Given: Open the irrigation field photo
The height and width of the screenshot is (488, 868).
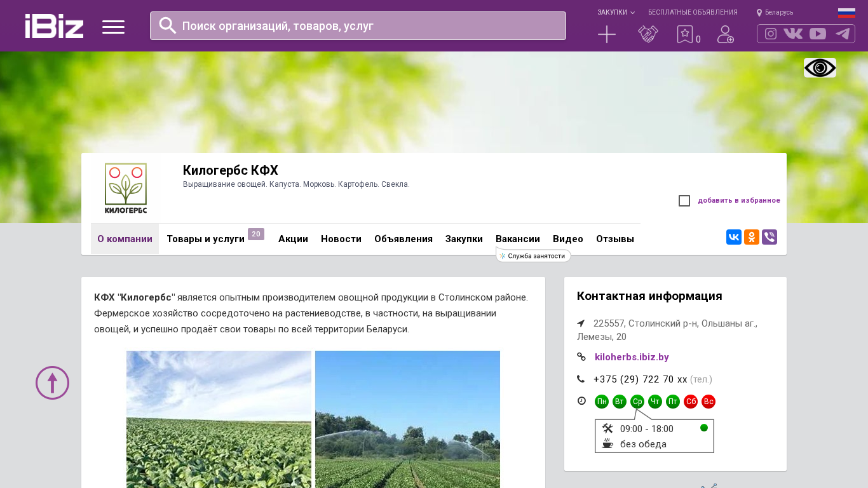Looking at the screenshot, I should (x=407, y=419).
